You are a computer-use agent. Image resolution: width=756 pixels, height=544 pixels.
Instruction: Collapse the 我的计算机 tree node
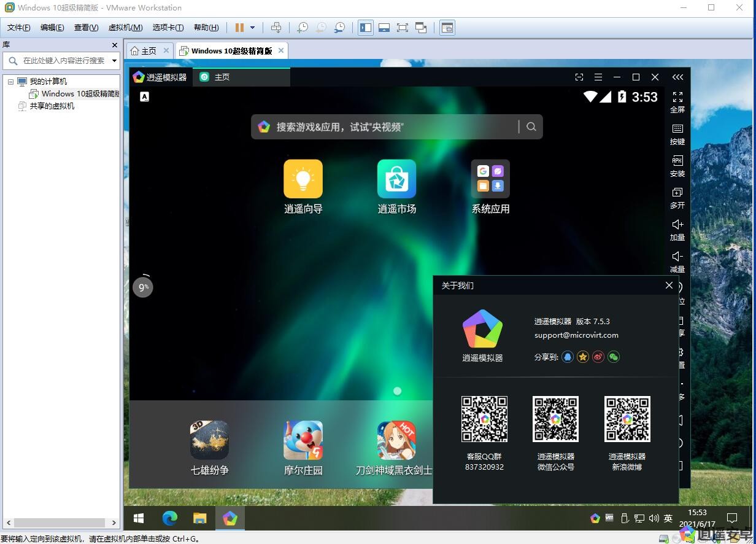tap(10, 82)
